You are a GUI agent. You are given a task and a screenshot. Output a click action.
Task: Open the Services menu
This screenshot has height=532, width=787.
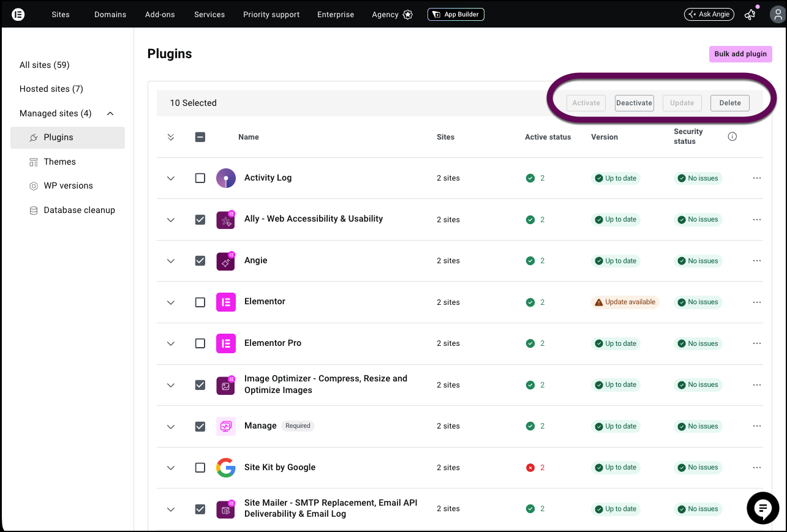pos(209,15)
